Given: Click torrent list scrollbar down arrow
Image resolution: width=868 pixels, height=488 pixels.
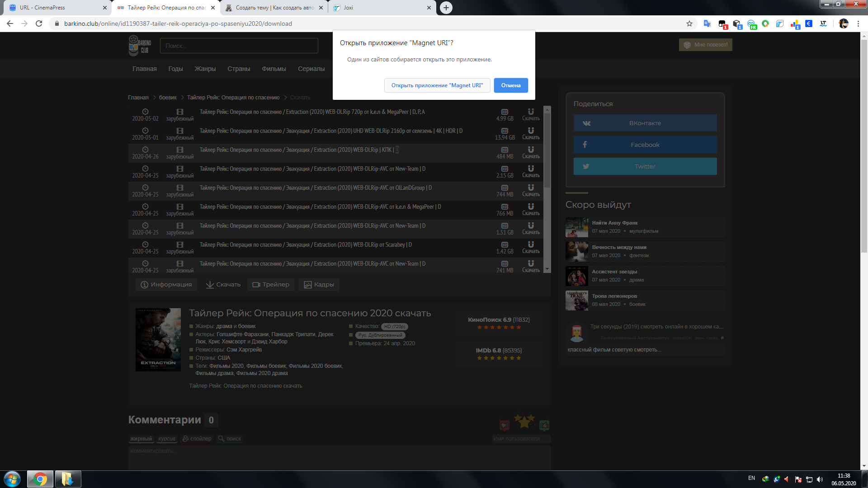Looking at the screenshot, I should tap(547, 269).
